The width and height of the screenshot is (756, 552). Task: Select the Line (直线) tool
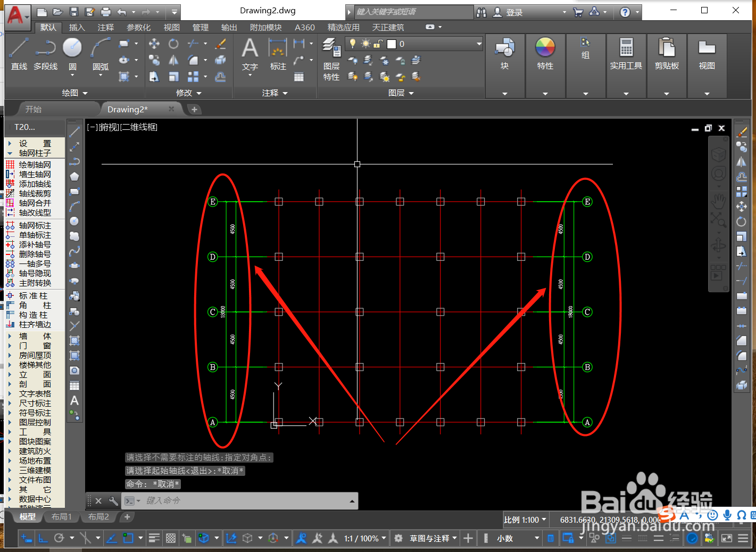click(19, 54)
